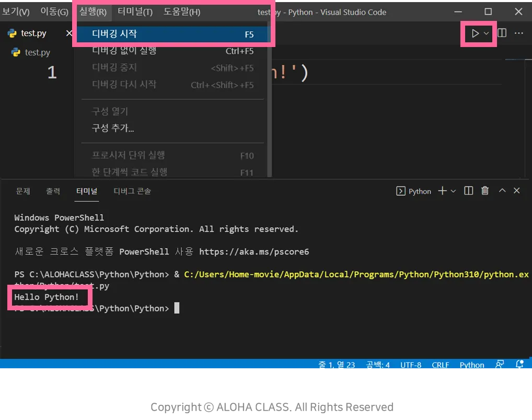The width and height of the screenshot is (532, 420).
Task: Open the 도움말(H) menu
Action: 182,12
